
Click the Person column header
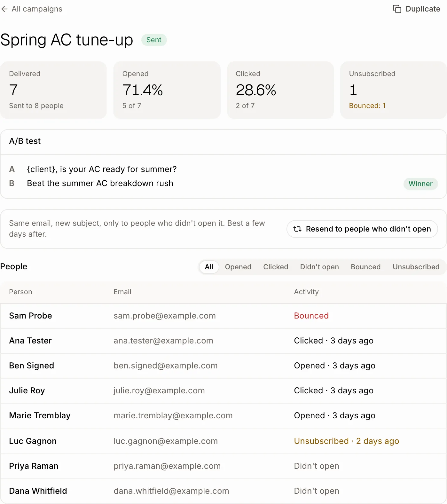tap(20, 292)
